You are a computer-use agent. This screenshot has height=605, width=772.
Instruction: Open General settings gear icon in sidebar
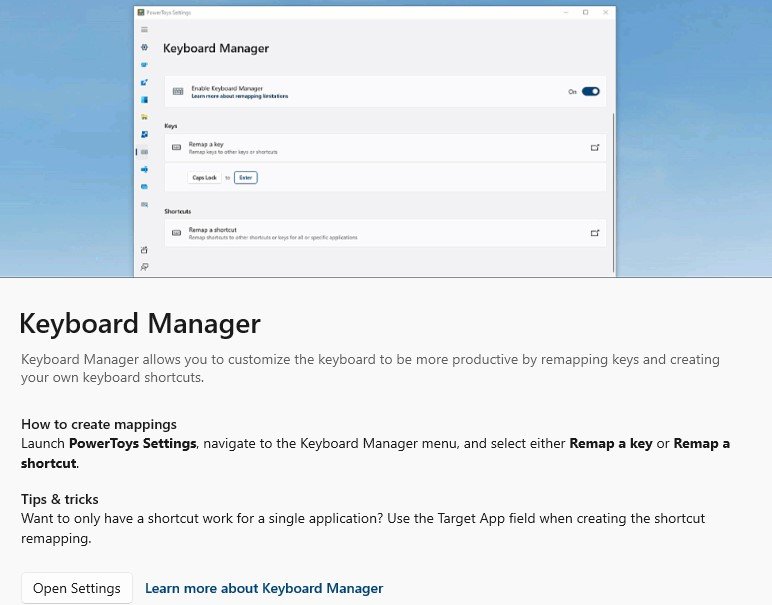point(144,47)
